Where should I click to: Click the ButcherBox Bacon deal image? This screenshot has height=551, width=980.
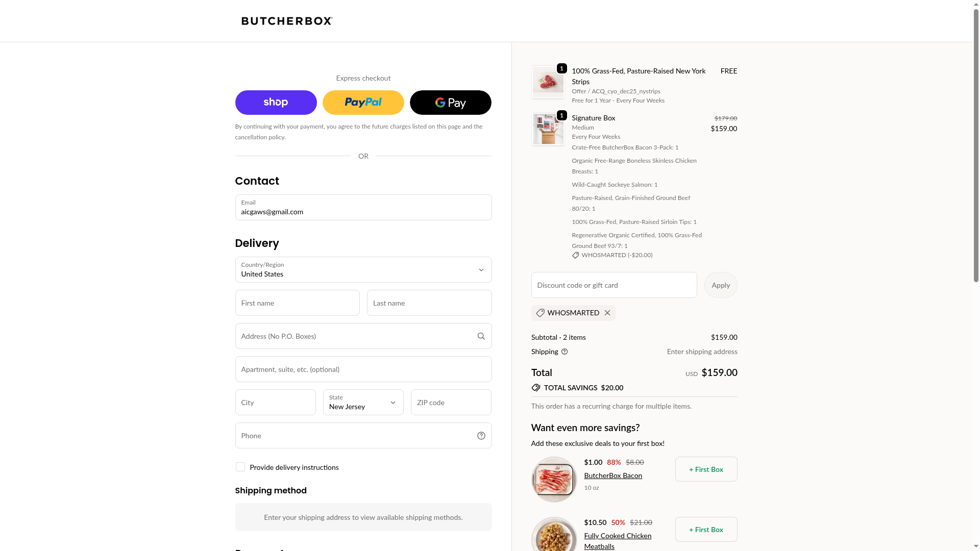tap(554, 480)
